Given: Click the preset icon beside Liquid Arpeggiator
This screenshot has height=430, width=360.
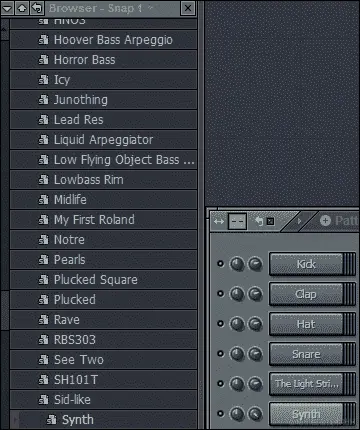Looking at the screenshot, I should (43, 140).
